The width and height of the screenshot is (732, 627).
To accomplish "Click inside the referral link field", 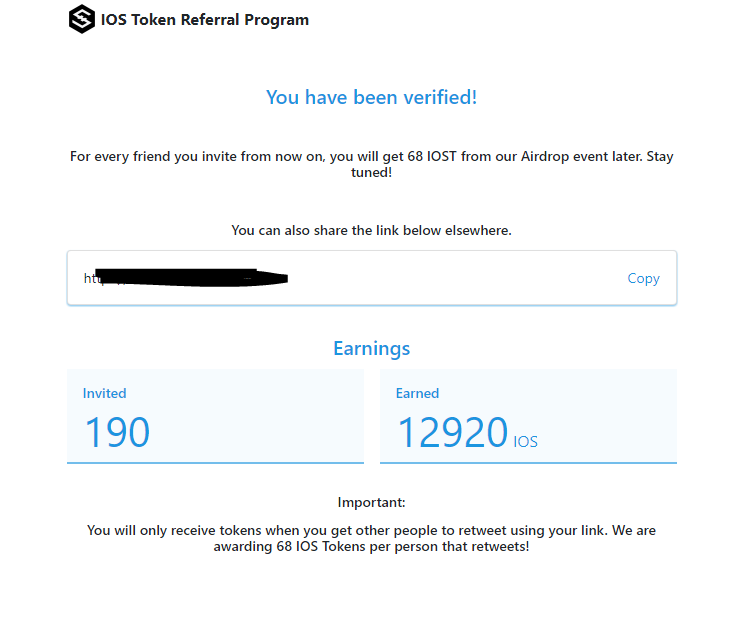I will 450,278.
